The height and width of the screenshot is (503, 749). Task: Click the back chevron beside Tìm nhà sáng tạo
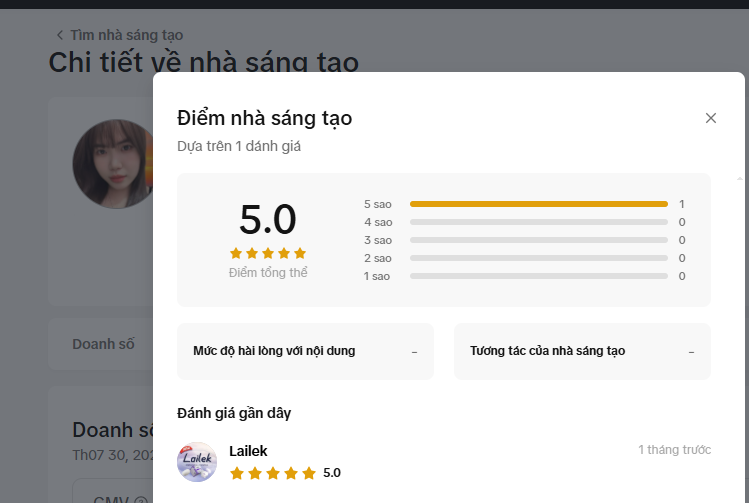pos(59,35)
